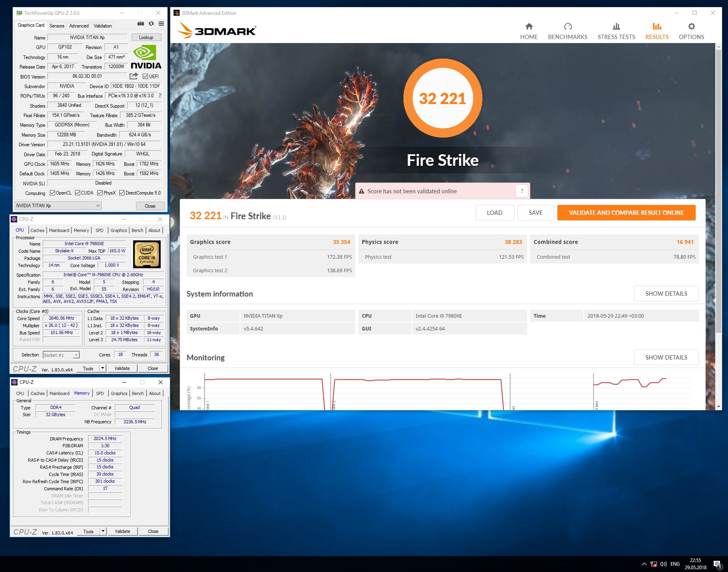Open Mainboard tab in upper CPU-Z
The image size is (728, 572).
click(59, 230)
